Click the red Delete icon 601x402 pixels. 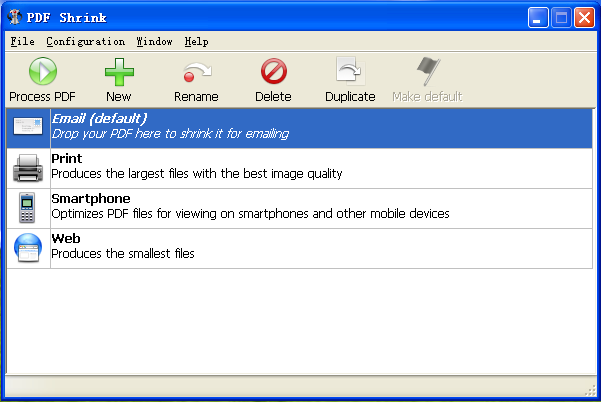click(x=274, y=71)
